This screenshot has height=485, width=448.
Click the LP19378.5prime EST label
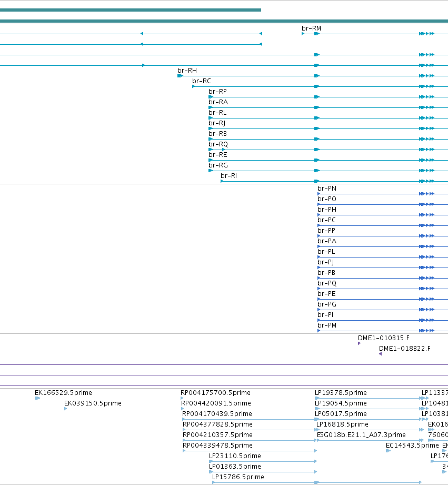(341, 392)
